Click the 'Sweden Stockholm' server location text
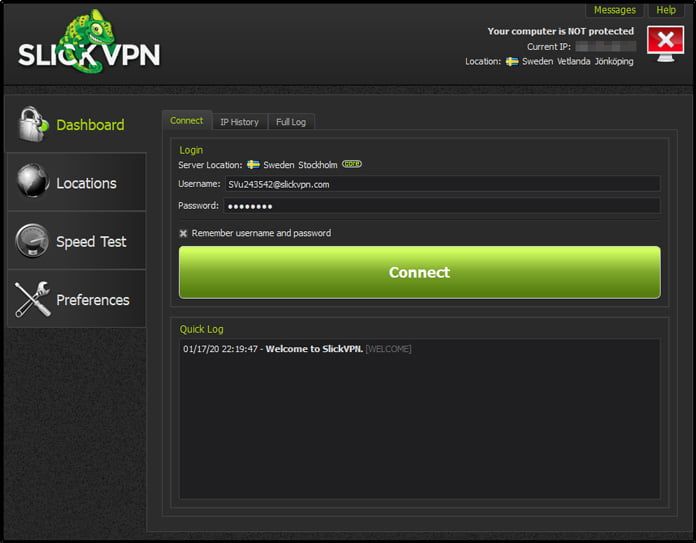This screenshot has width=696, height=543. tap(300, 165)
